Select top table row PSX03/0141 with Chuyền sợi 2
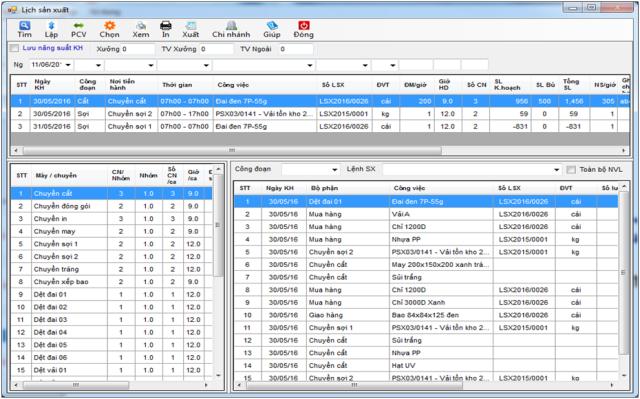 click(x=320, y=114)
